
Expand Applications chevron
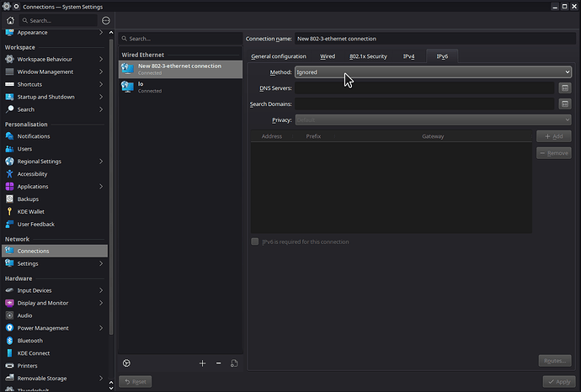(x=101, y=187)
